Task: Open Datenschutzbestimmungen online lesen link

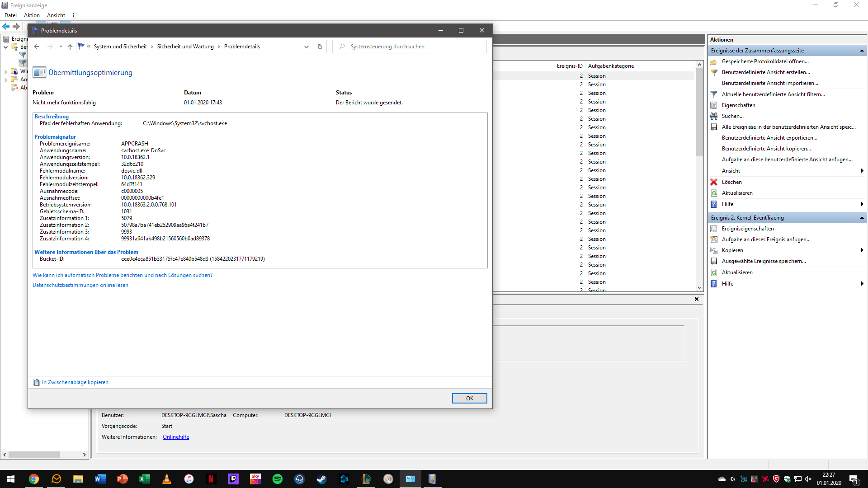Action: 80,285
